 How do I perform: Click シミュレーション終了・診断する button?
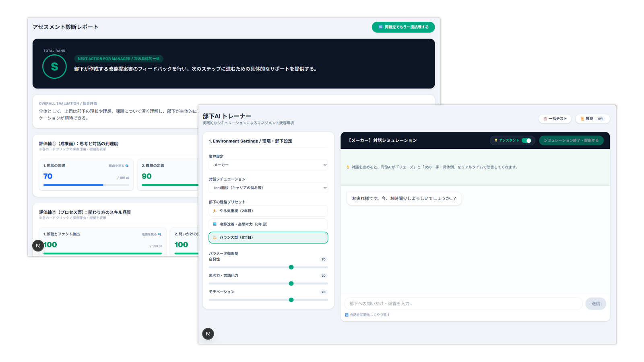point(571,140)
